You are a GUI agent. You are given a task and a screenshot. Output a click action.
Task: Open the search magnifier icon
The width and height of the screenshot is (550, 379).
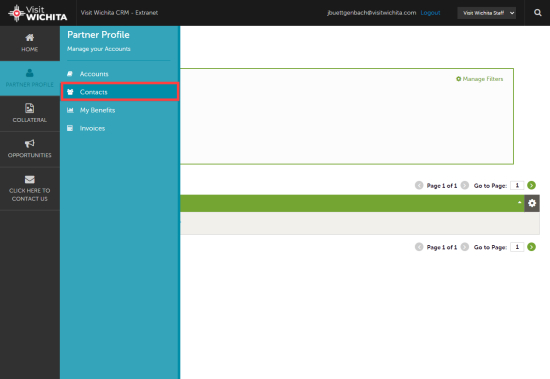pos(537,13)
